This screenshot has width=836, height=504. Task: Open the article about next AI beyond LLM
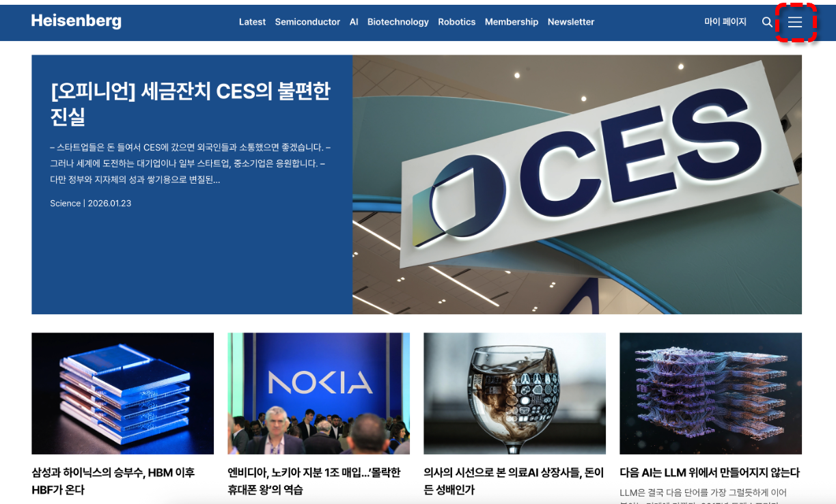pyautogui.click(x=709, y=473)
